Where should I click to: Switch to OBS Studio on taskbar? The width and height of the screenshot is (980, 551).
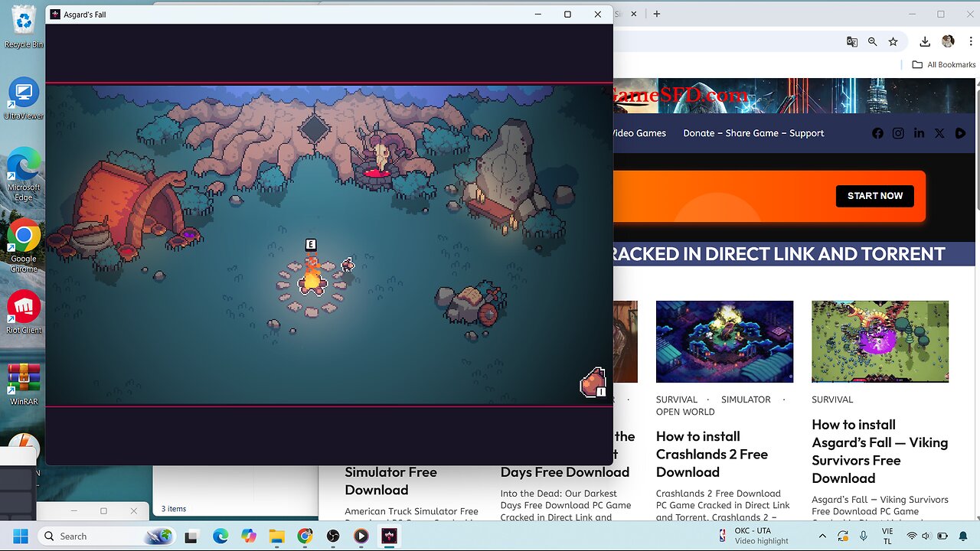click(x=333, y=536)
